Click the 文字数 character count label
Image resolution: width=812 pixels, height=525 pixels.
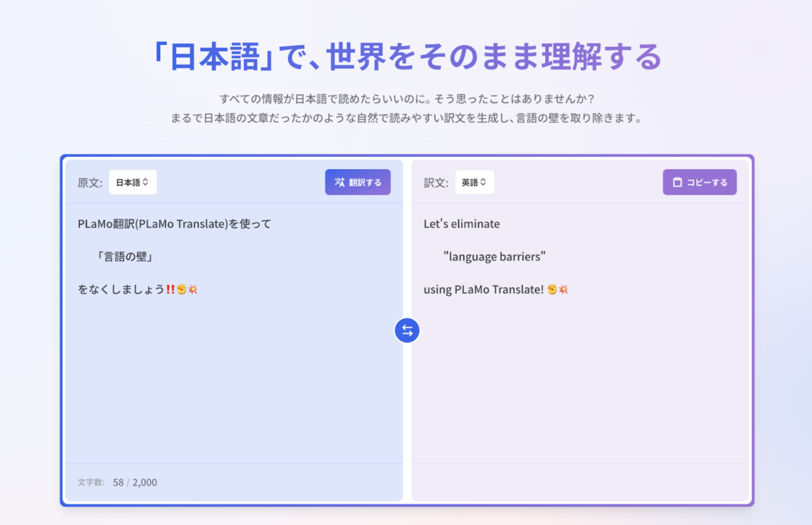pos(91,482)
